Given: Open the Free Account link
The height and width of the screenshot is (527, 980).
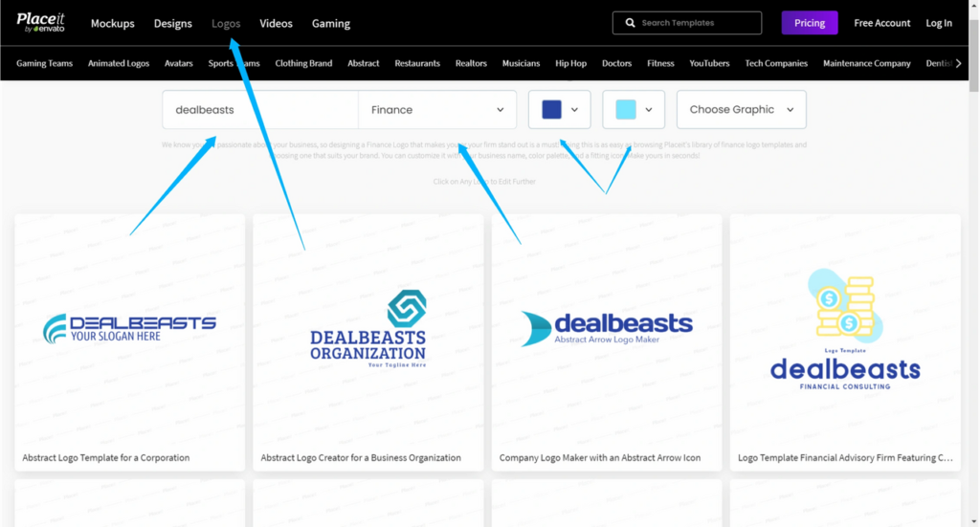Looking at the screenshot, I should 881,23.
